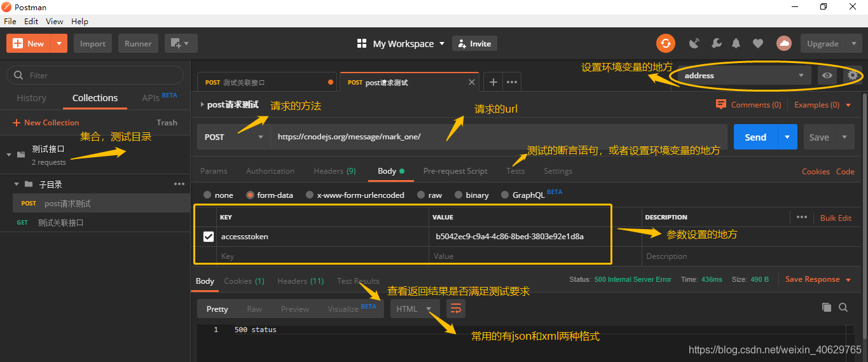
Task: Open the Send options dropdown arrow
Action: [787, 137]
